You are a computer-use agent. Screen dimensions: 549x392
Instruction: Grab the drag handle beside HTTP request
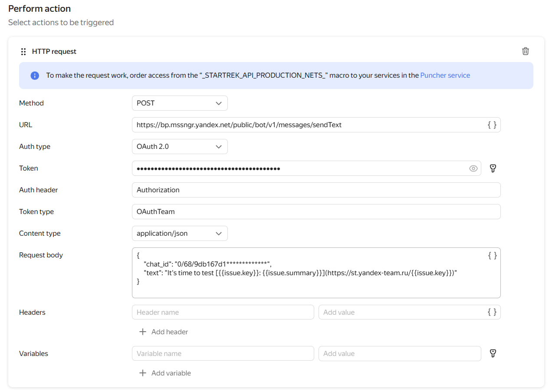(x=23, y=52)
